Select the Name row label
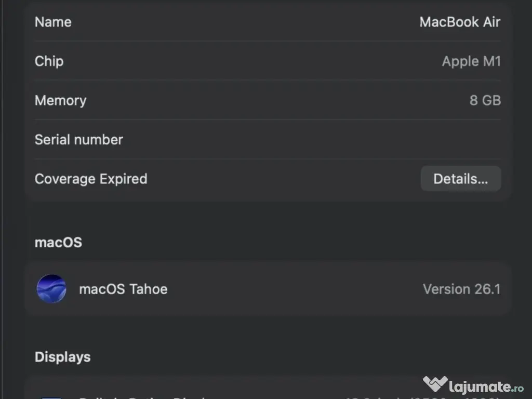This screenshot has height=399, width=532. click(x=53, y=22)
